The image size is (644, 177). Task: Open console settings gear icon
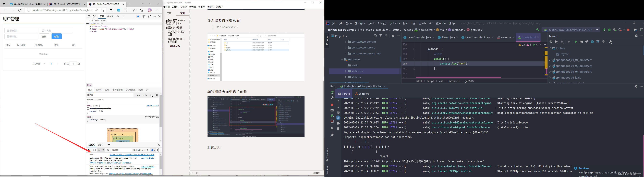pos(159,150)
